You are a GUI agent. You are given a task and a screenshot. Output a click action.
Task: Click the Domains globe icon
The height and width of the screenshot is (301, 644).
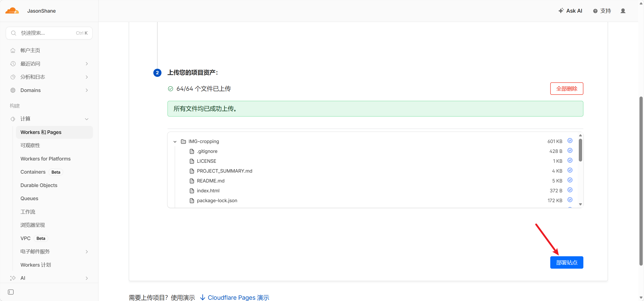[x=13, y=90]
